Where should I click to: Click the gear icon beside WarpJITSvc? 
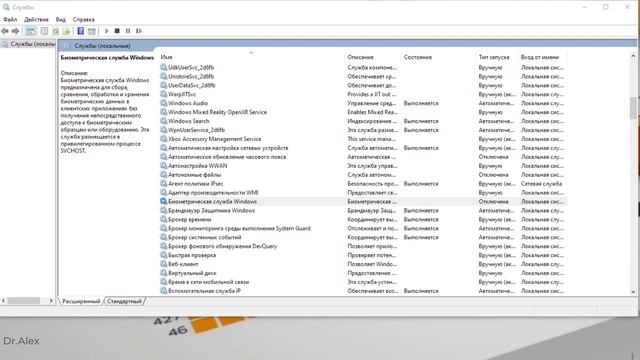[164, 94]
